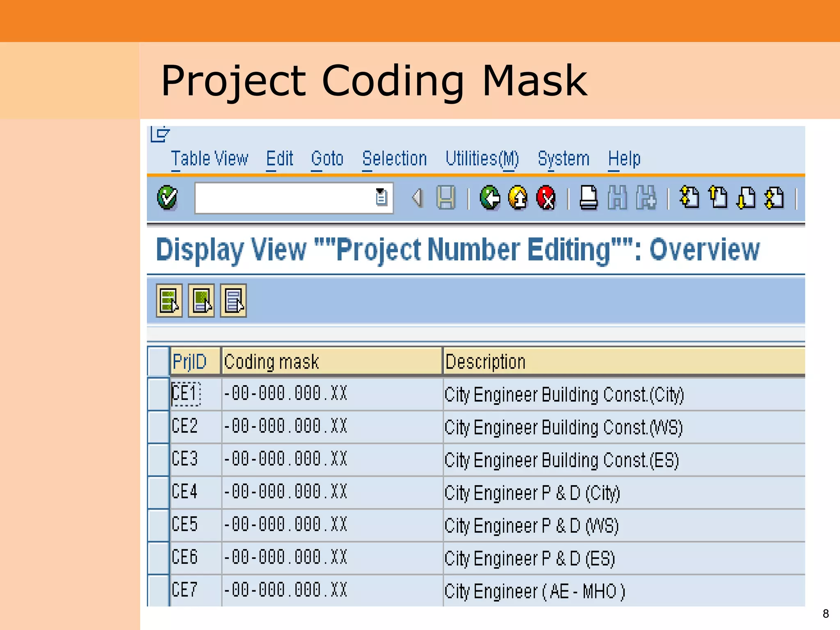
Task: Click the Find binoculars icon
Action: coord(617,198)
